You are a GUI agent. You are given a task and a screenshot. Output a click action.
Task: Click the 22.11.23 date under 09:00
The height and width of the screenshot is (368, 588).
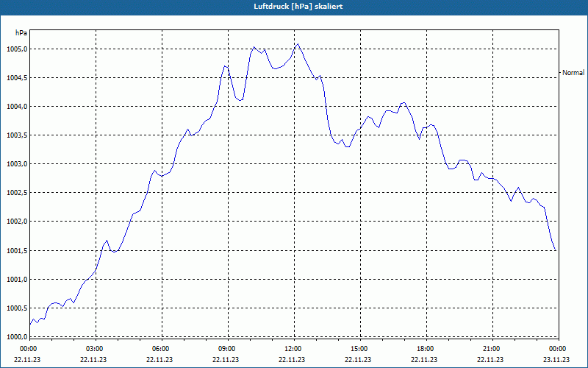pyautogui.click(x=226, y=360)
